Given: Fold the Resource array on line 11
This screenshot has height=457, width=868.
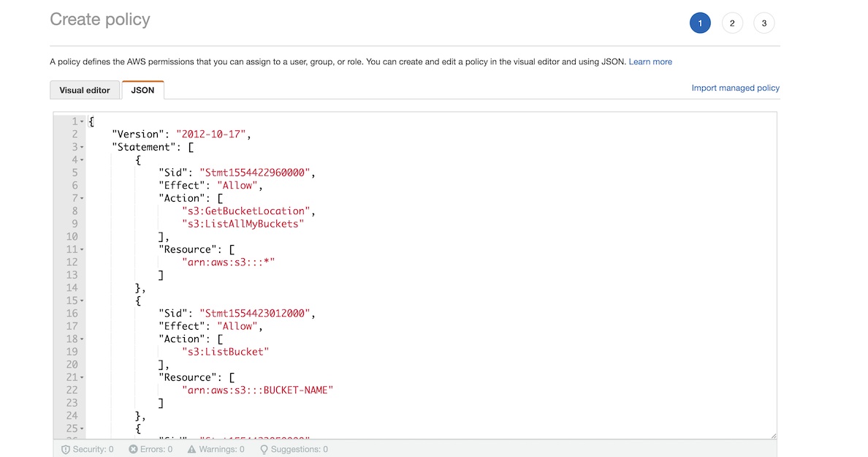Looking at the screenshot, I should (x=82, y=249).
